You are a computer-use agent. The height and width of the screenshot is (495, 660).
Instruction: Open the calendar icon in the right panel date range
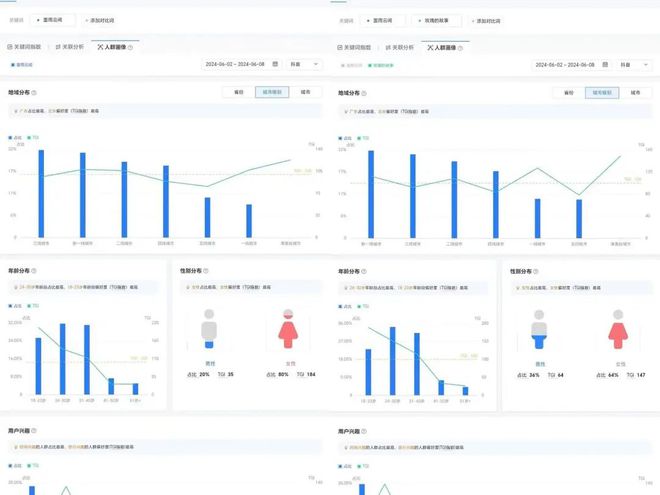pyautogui.click(x=605, y=64)
